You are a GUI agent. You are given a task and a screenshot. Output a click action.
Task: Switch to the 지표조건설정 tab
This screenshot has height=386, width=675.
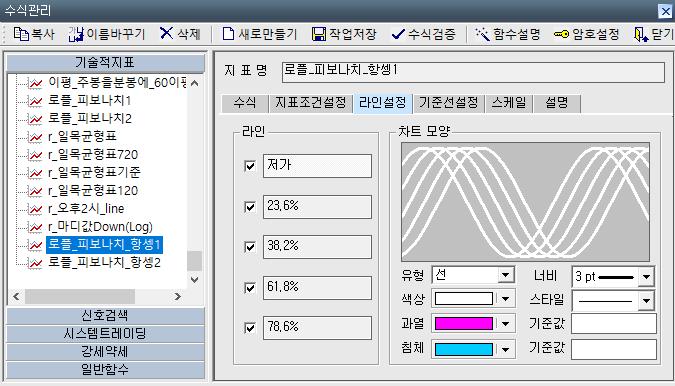(311, 103)
